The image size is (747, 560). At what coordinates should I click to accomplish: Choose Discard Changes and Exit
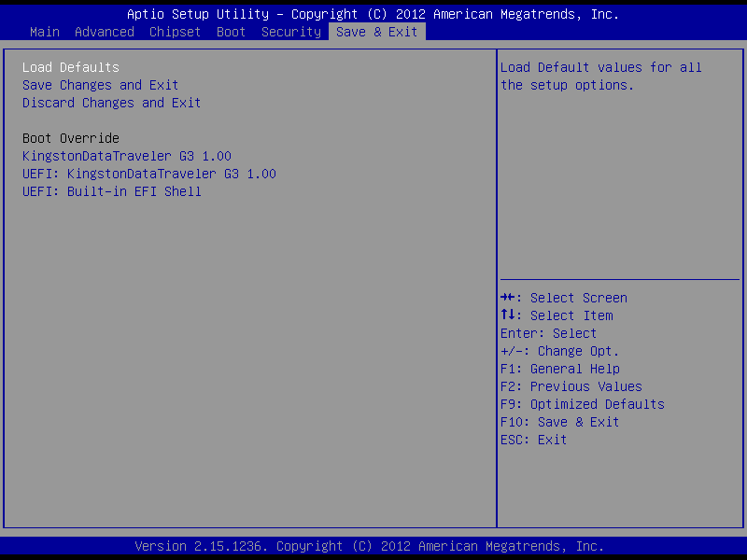[112, 103]
